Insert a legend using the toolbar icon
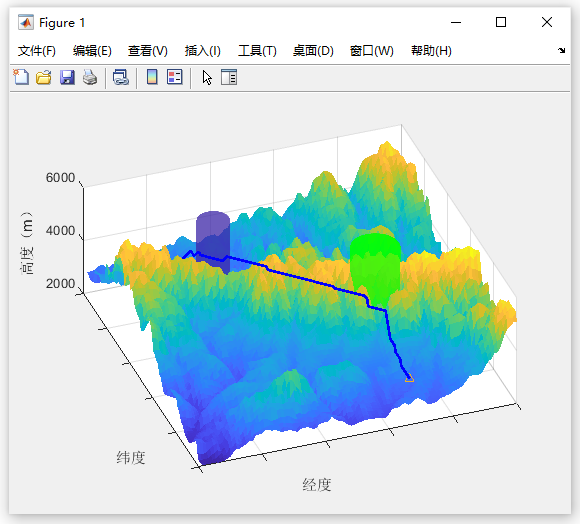Screen dimensions: 580x524 [x=175, y=77]
